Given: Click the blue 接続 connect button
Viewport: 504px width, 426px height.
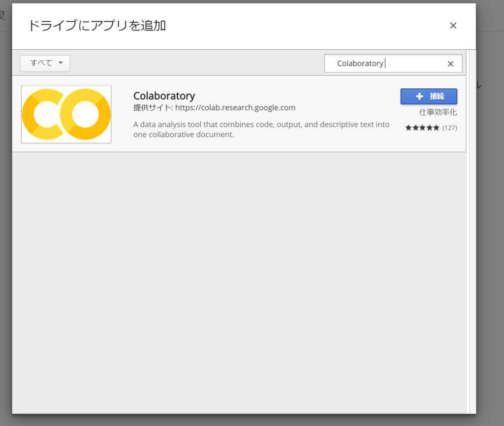Looking at the screenshot, I should click(x=429, y=96).
